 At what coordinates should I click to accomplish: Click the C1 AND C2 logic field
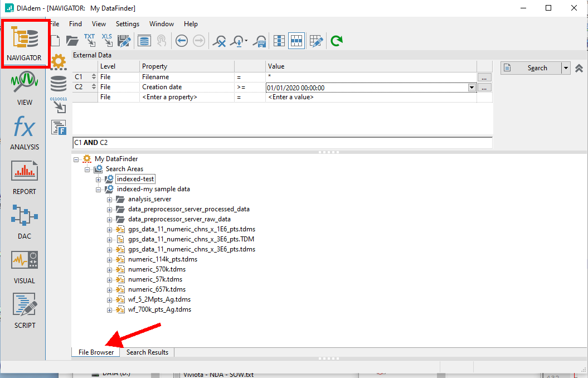pos(283,143)
